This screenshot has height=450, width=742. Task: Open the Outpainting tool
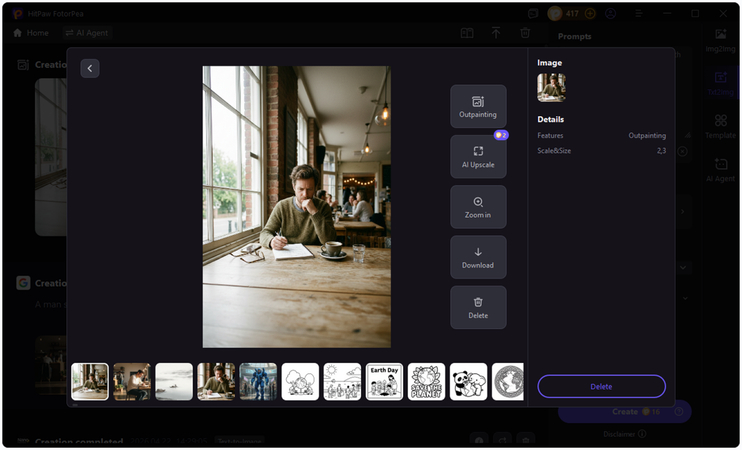pos(478,106)
